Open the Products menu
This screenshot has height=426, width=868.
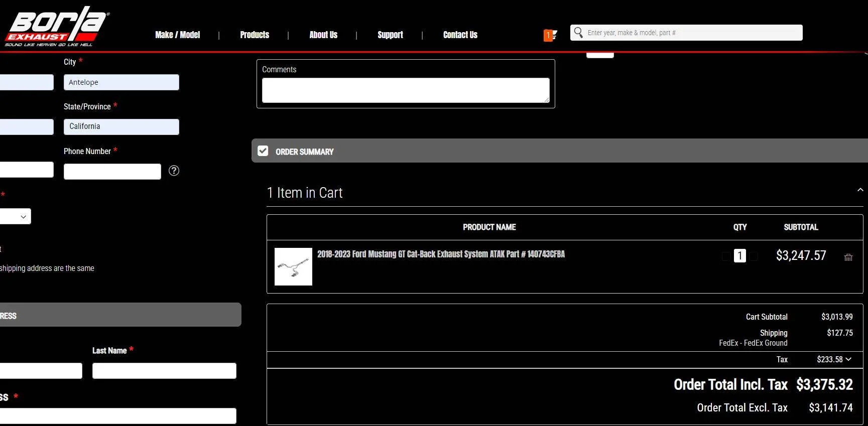[255, 35]
